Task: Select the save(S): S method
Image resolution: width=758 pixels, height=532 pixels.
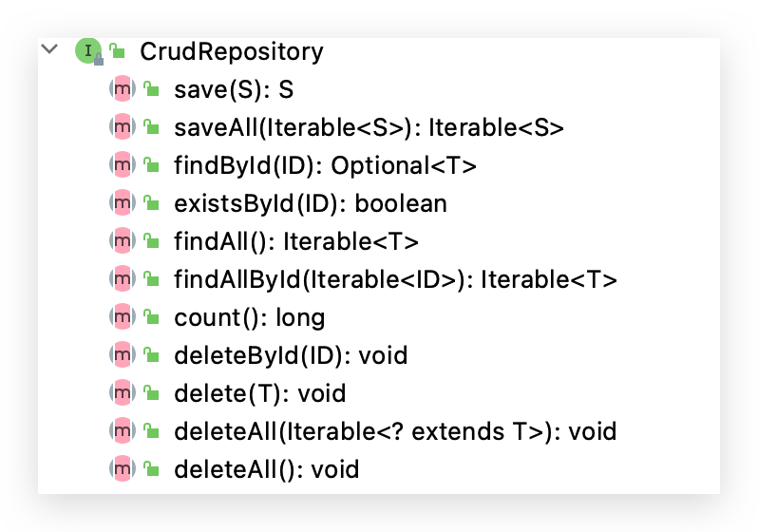Action: [234, 89]
